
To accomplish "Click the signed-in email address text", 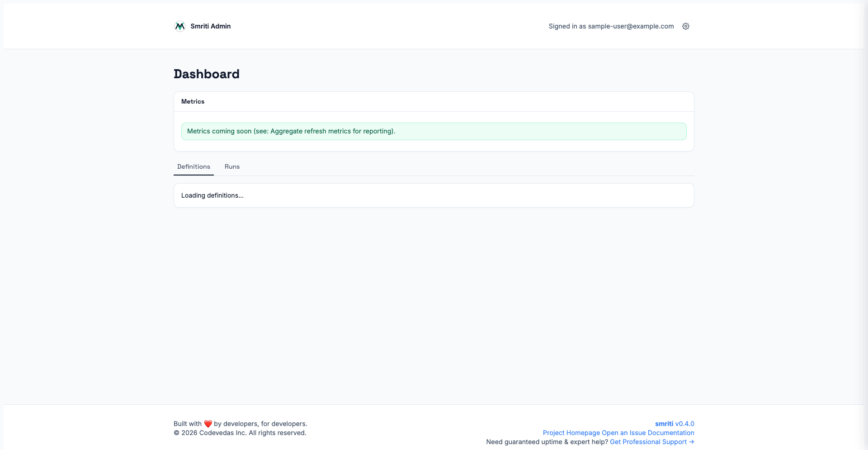I will click(x=631, y=26).
